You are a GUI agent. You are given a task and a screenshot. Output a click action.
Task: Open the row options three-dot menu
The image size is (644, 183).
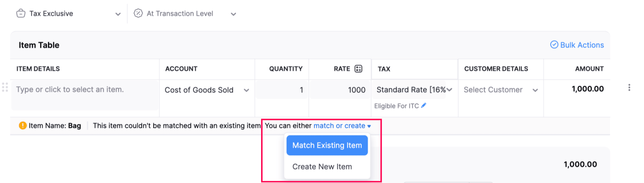coord(629,88)
